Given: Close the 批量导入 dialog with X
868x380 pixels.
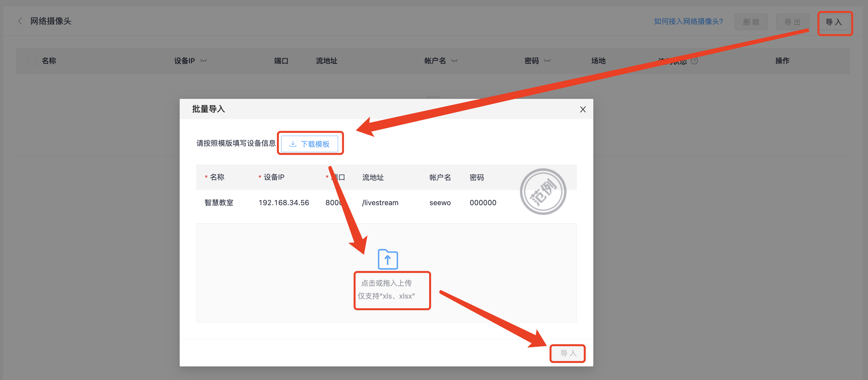Looking at the screenshot, I should pos(583,110).
